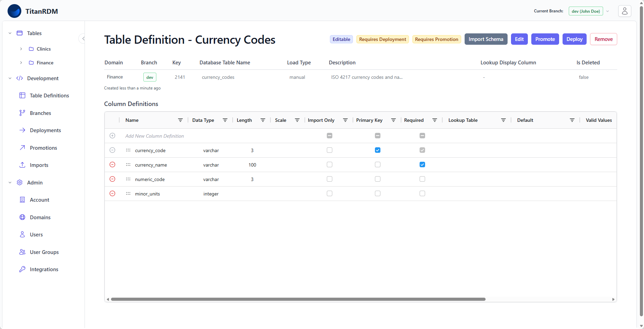Open filter menu for Primary Key column
This screenshot has width=644, height=329.
tap(393, 120)
